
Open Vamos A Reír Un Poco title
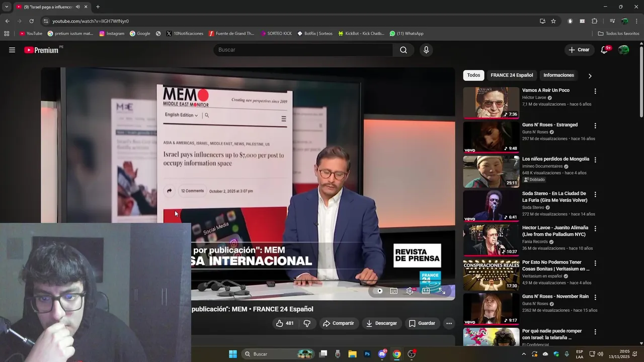pos(546,90)
